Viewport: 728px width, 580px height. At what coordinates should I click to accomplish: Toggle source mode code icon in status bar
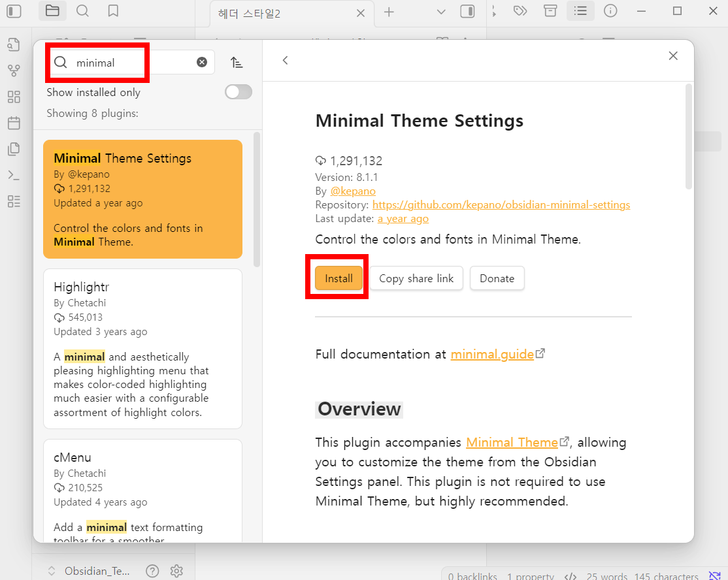570,576
